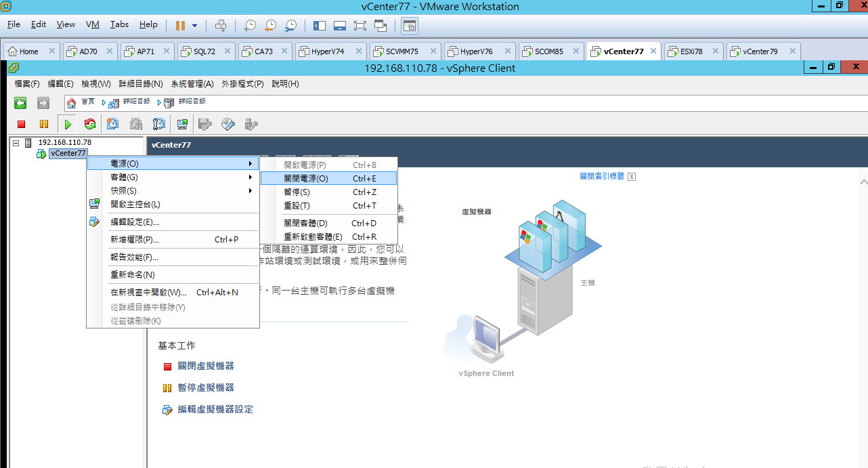Click 在新視窗中開啟(W)... context menu item
The image size is (868, 468).
coord(173,293)
